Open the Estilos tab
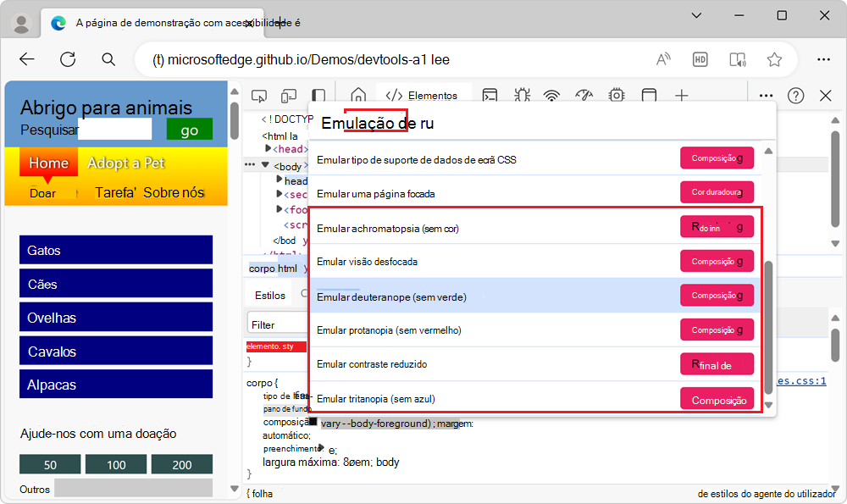Screen dimensions: 847x504 tap(270, 296)
